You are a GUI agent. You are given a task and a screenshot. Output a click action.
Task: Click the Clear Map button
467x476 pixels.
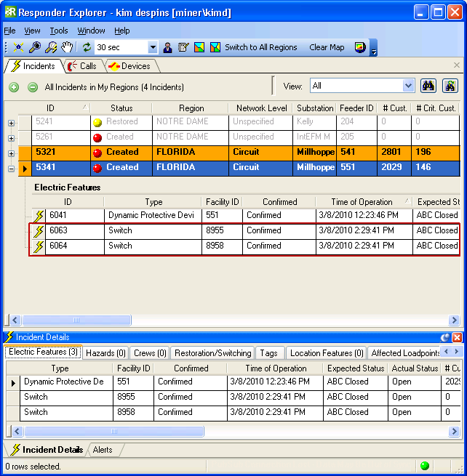coord(327,47)
